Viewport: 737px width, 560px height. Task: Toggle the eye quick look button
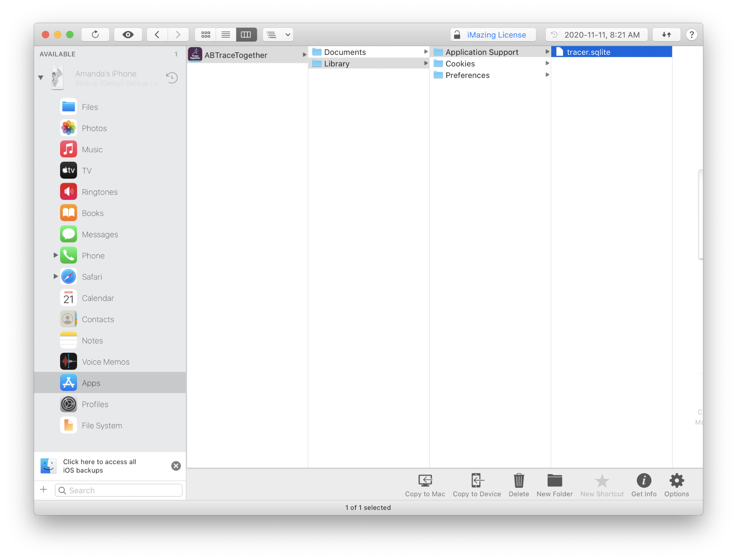pyautogui.click(x=128, y=35)
